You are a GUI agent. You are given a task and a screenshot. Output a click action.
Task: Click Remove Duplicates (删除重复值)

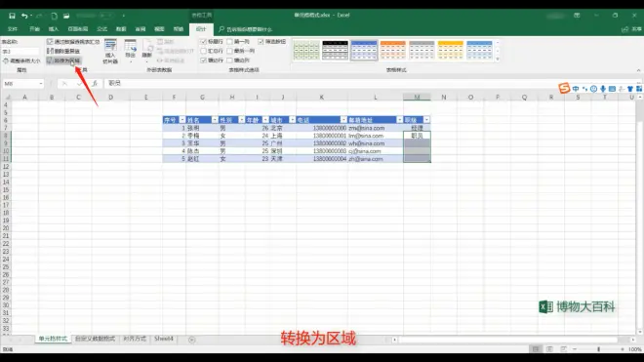click(x=63, y=51)
